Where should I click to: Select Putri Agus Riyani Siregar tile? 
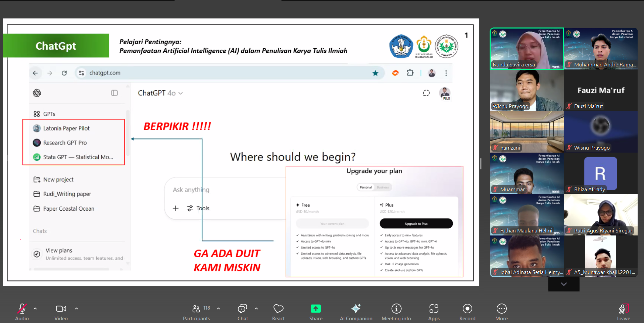(x=601, y=215)
